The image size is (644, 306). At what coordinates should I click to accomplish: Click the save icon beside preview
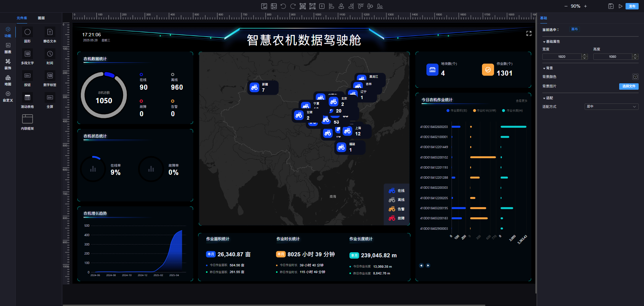(611, 6)
